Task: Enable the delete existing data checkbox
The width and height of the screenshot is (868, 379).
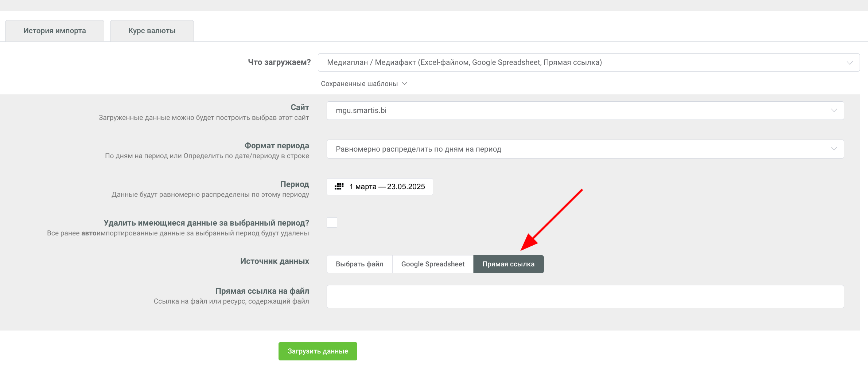Action: [x=332, y=223]
